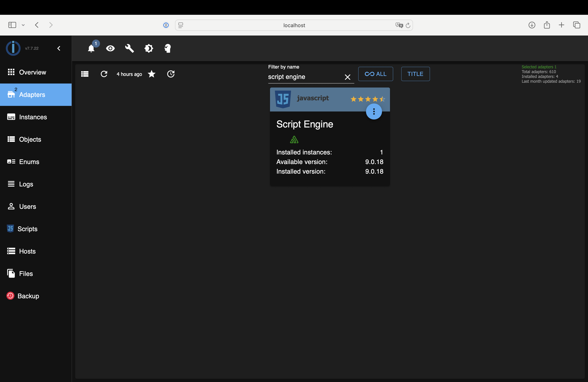Open Safari sidebar dropdown arrow
Viewport: 588px width, 382px height.
(23, 25)
